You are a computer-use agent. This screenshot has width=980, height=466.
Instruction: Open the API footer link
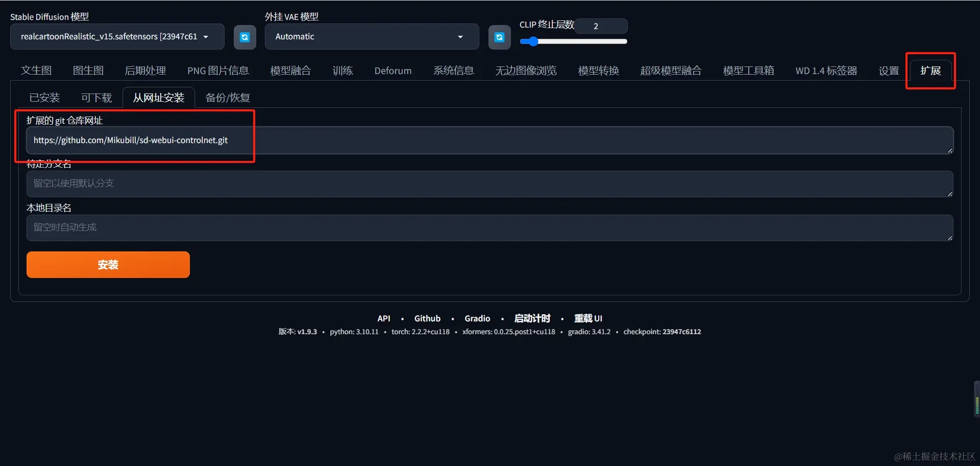point(384,318)
